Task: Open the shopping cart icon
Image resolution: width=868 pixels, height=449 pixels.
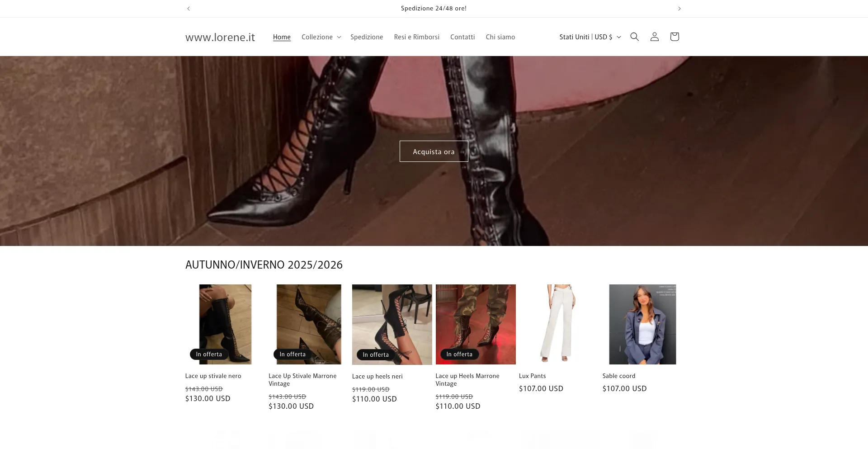Action: (x=674, y=37)
